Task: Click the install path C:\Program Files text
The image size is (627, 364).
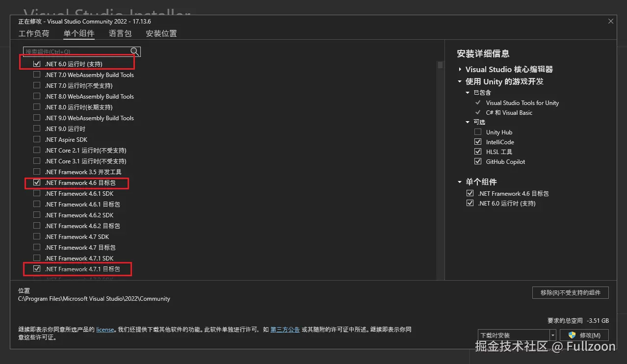Action: point(94,299)
